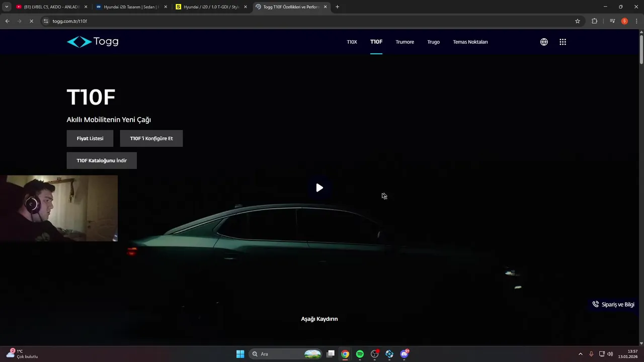Close the Hyundai i20 1.0 T-GDI tab
Screen dimensions: 644x362
click(246, 7)
